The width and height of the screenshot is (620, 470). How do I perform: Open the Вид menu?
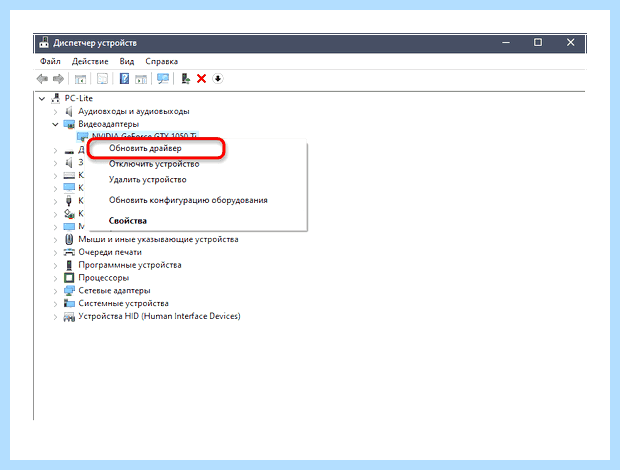tap(127, 61)
